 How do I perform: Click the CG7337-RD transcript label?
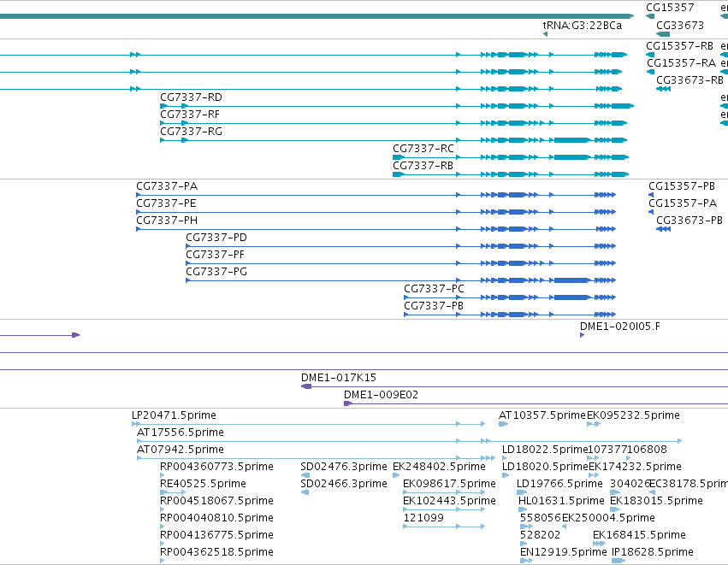pos(191,97)
